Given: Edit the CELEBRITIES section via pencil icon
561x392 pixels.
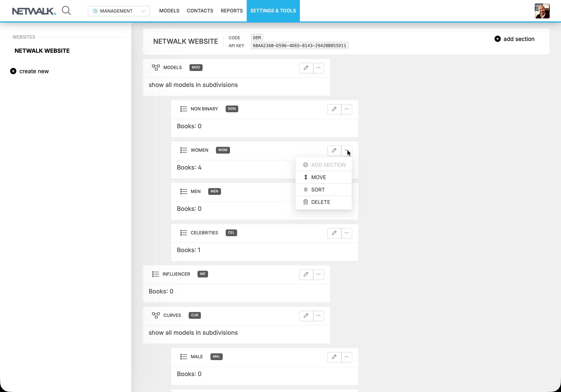Looking at the screenshot, I should 334,233.
